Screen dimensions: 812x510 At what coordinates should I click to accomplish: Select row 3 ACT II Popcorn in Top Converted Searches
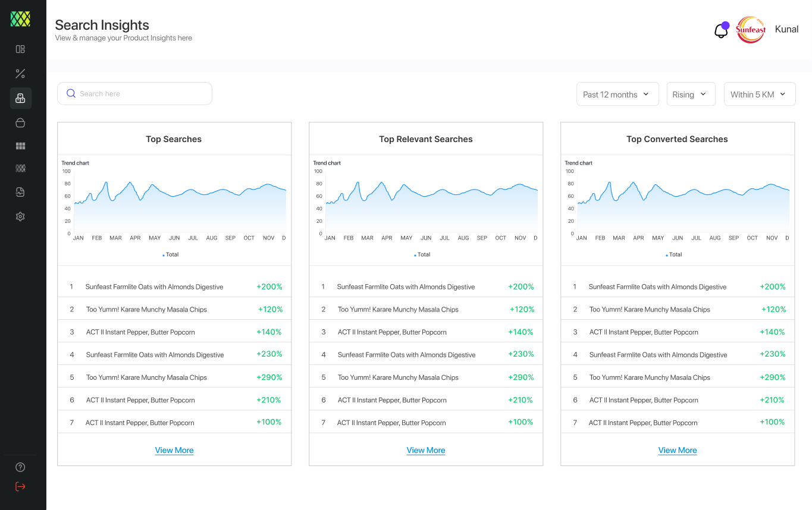[x=678, y=332]
